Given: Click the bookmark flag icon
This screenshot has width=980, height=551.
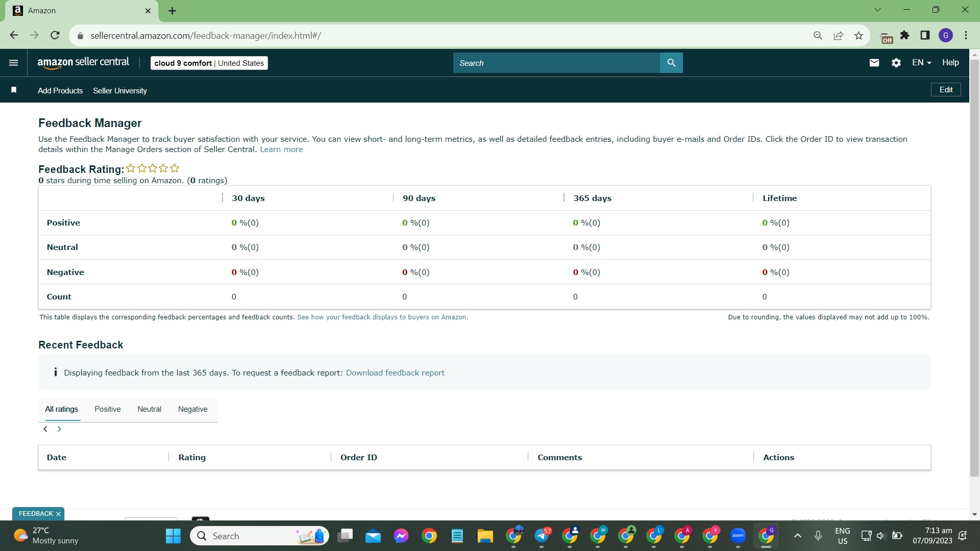Looking at the screenshot, I should [14, 90].
